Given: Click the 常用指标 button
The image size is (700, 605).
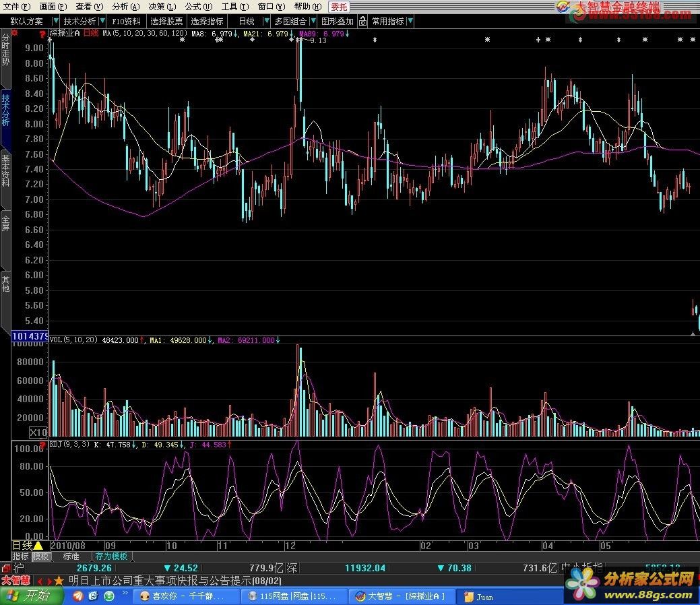Looking at the screenshot, I should 388,21.
